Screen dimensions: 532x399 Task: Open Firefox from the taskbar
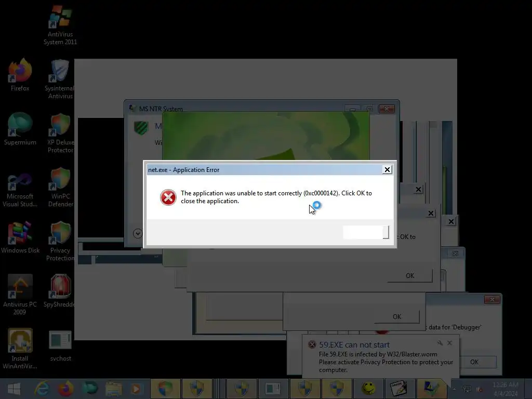click(x=65, y=389)
